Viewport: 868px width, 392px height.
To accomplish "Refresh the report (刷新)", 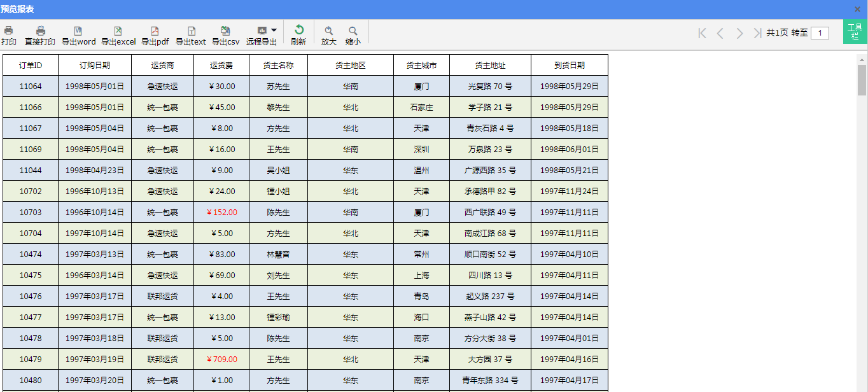I will [x=298, y=31].
